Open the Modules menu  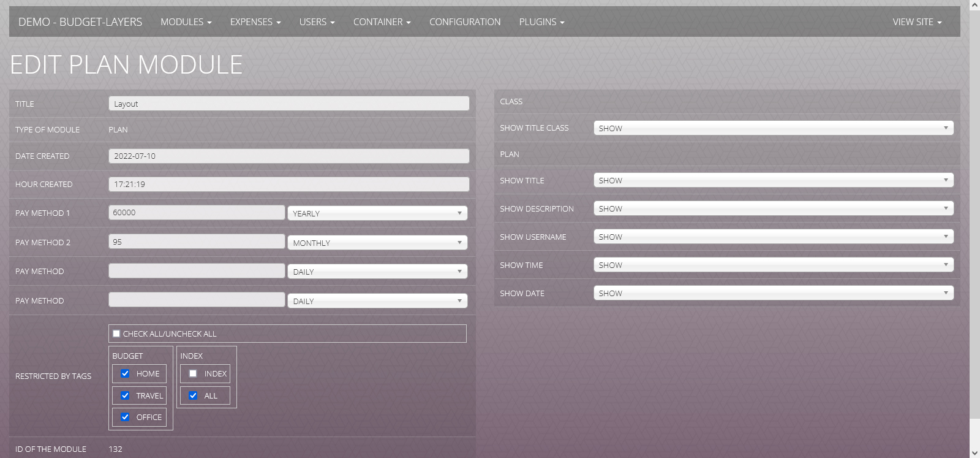click(186, 22)
